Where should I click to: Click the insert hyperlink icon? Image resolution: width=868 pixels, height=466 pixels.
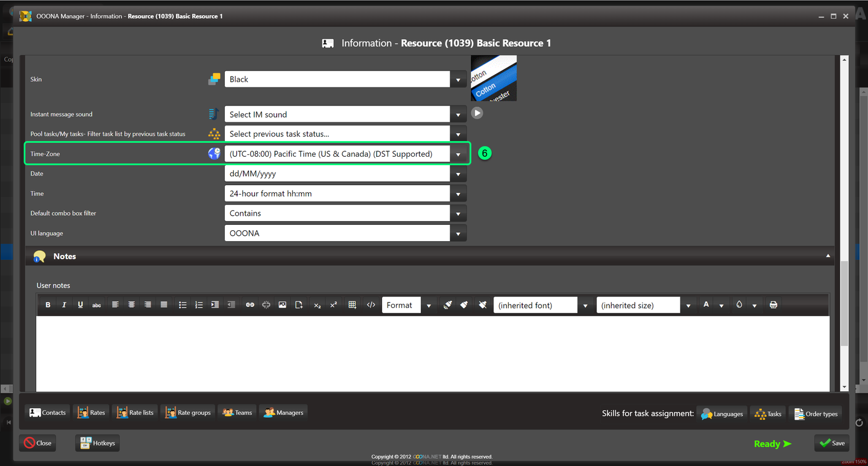(250, 305)
